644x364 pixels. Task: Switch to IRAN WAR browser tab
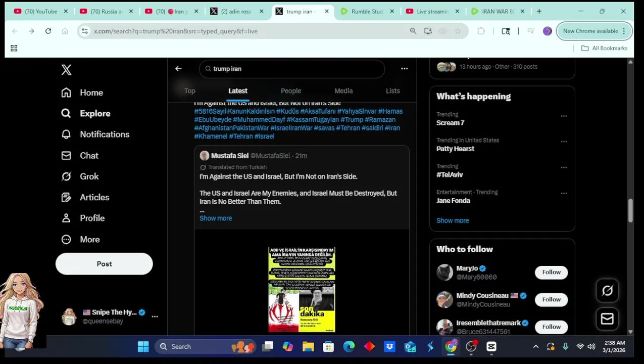pos(498,11)
